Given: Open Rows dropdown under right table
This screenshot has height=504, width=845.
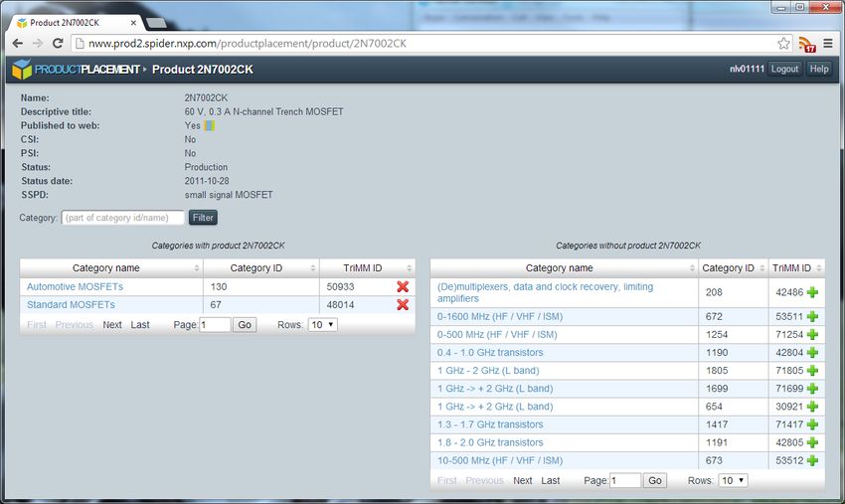Looking at the screenshot, I should click(x=734, y=480).
